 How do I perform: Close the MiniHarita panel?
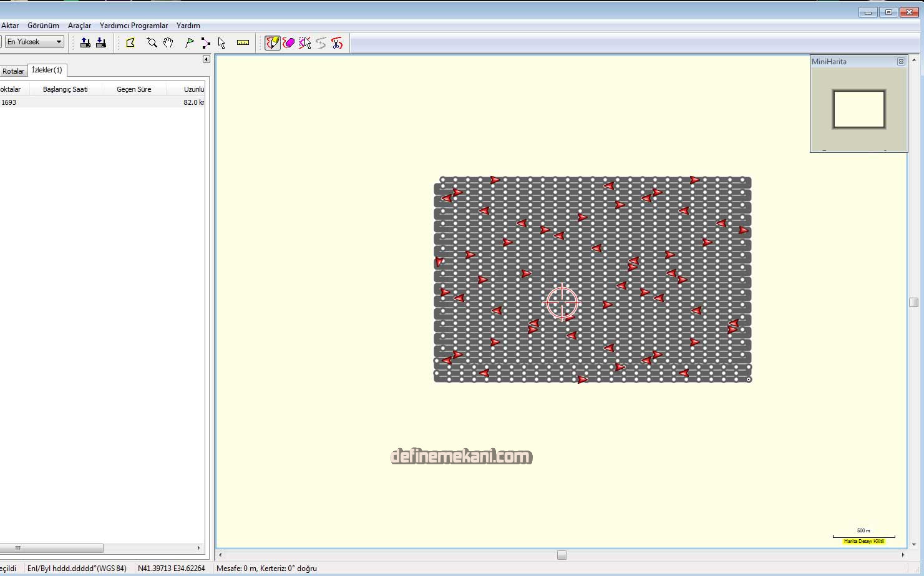(x=901, y=61)
